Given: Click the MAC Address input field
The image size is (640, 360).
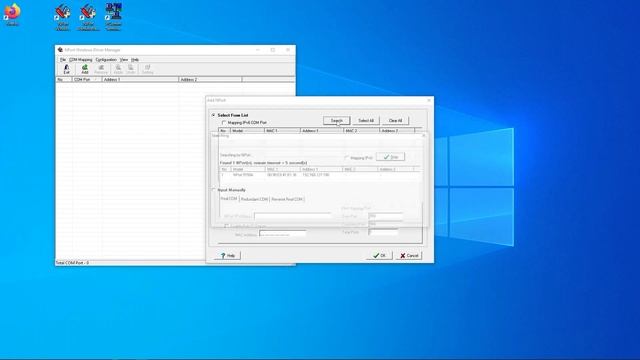Looking at the screenshot, I should tap(282, 234).
